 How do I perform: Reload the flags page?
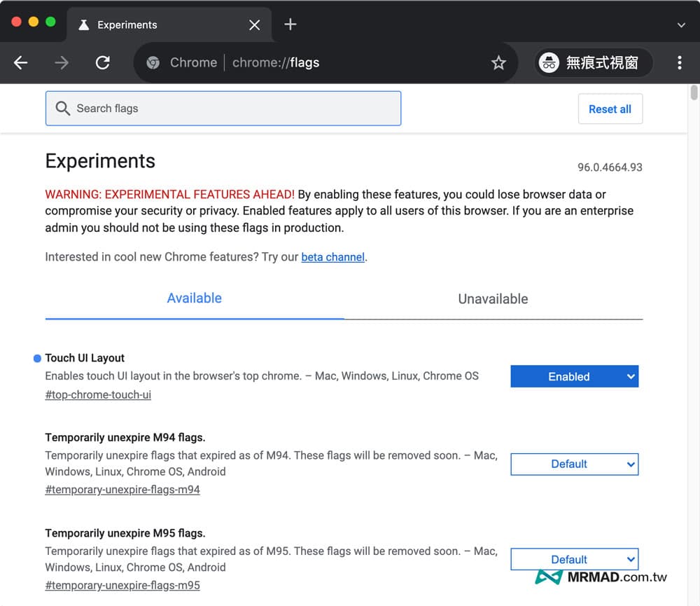pos(103,62)
